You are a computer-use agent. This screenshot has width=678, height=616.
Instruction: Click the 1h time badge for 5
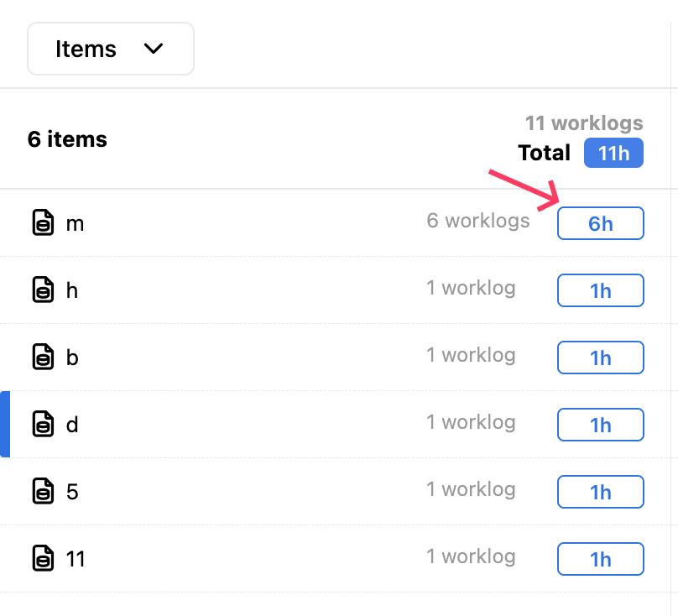tap(600, 493)
